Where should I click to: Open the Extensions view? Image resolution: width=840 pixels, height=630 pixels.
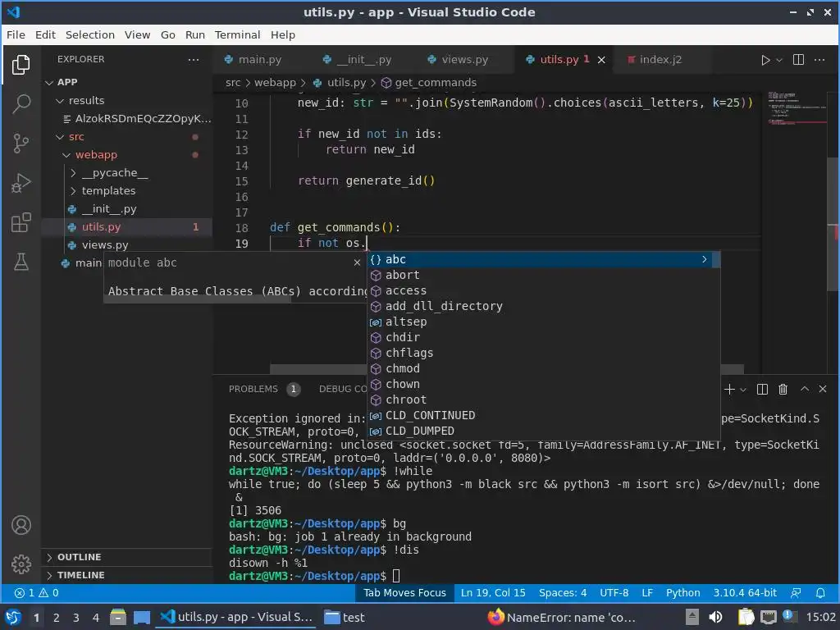pos(21,222)
